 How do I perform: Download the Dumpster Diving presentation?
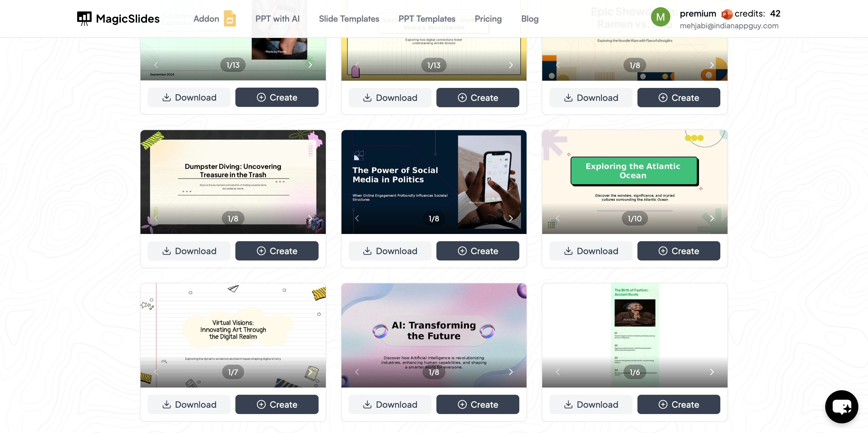click(x=189, y=251)
